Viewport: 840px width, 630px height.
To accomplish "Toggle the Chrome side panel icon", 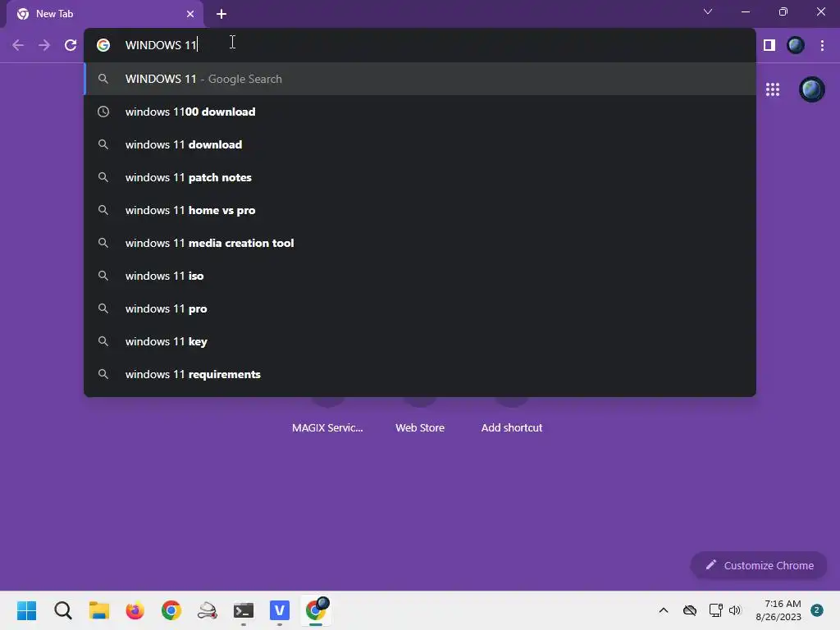I will coord(769,45).
